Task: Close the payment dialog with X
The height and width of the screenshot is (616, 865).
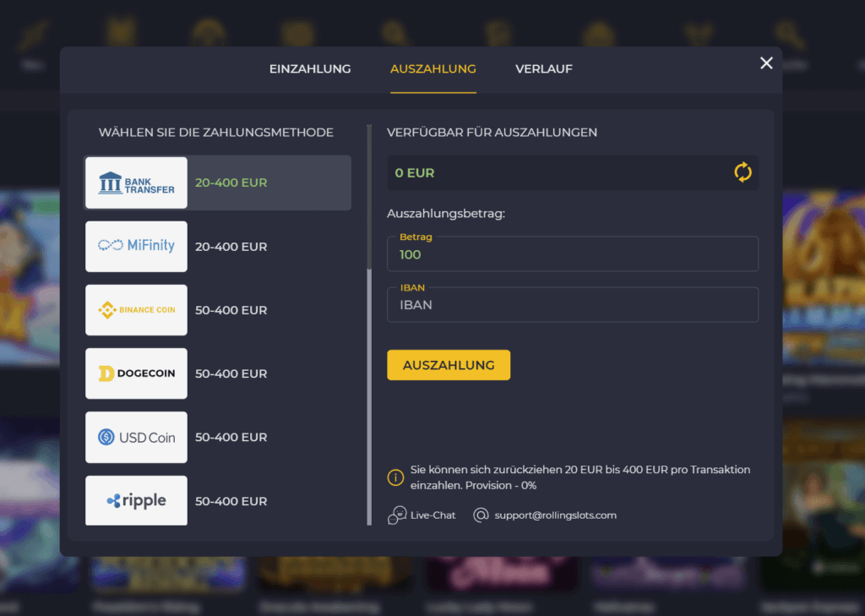Action: (x=766, y=63)
